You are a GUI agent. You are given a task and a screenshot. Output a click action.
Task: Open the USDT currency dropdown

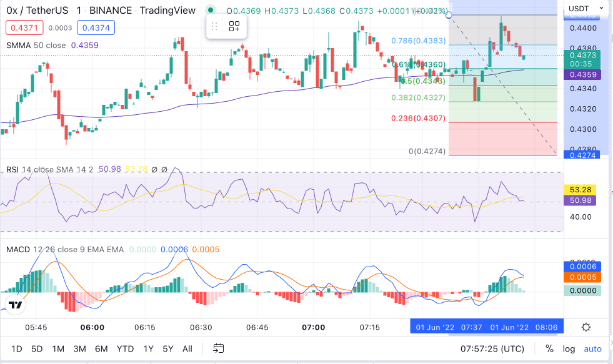(586, 8)
